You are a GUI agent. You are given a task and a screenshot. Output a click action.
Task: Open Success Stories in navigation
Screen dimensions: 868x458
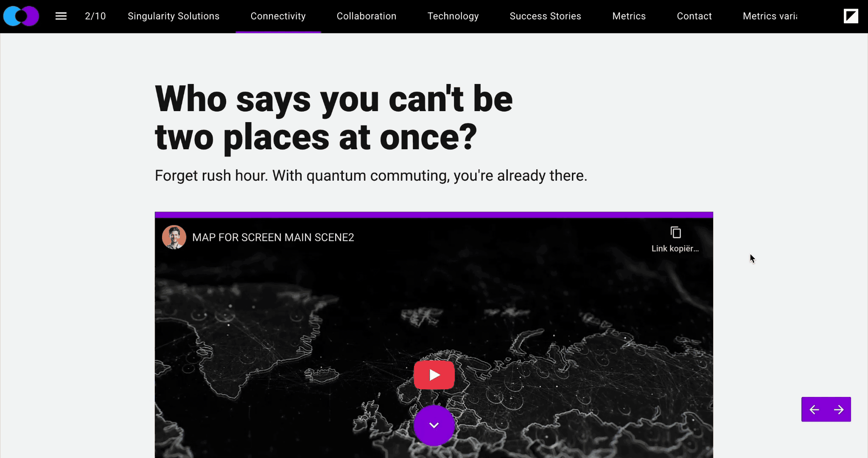tap(545, 16)
